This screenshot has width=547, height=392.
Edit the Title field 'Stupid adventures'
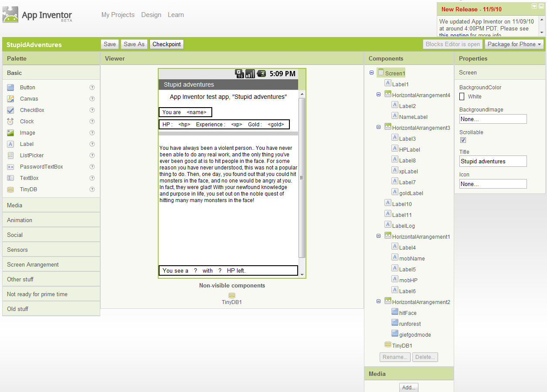pos(493,161)
